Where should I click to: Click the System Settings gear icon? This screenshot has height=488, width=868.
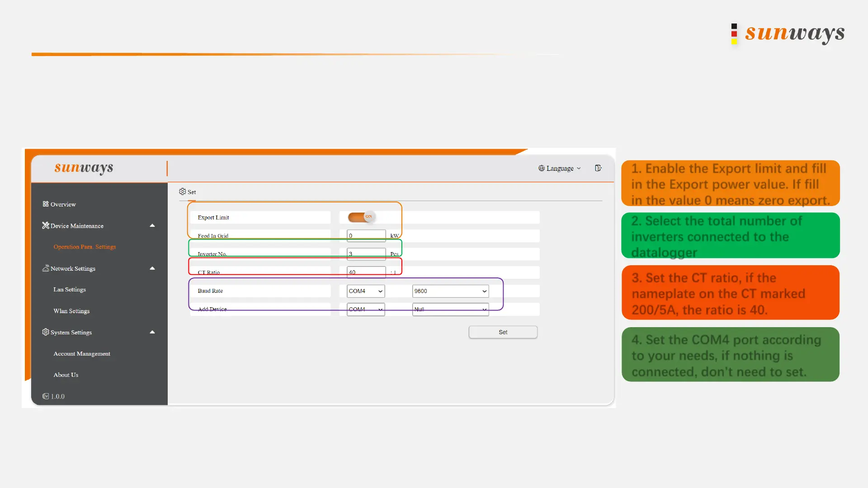(45, 332)
